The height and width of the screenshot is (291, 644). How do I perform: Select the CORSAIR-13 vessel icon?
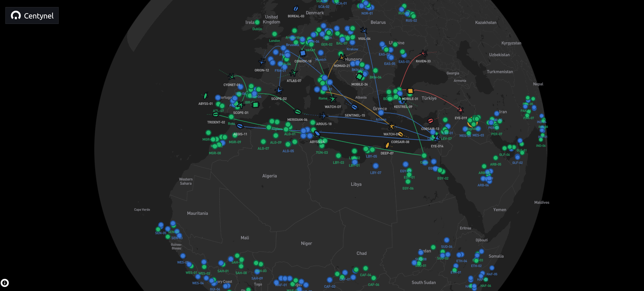430,121
